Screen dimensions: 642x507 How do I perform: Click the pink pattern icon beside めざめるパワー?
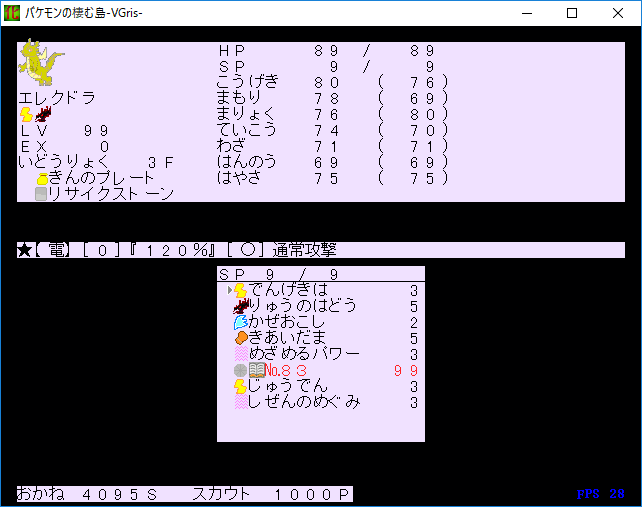tap(241, 354)
